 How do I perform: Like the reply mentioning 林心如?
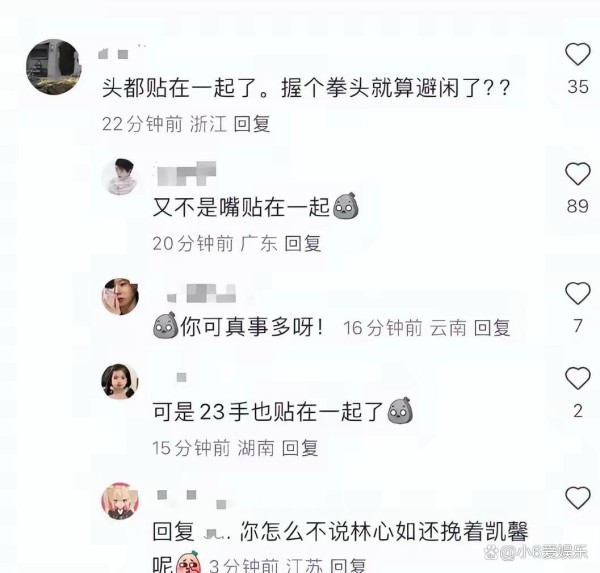click(x=578, y=498)
